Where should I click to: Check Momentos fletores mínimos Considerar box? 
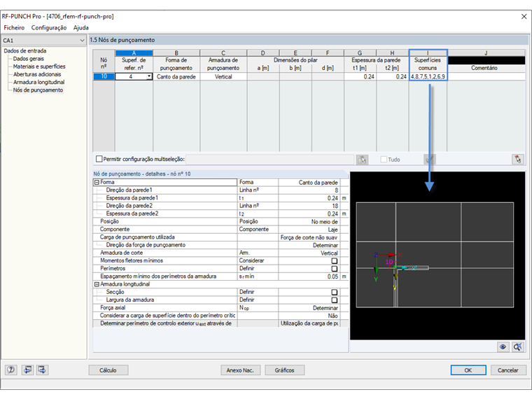point(334,261)
